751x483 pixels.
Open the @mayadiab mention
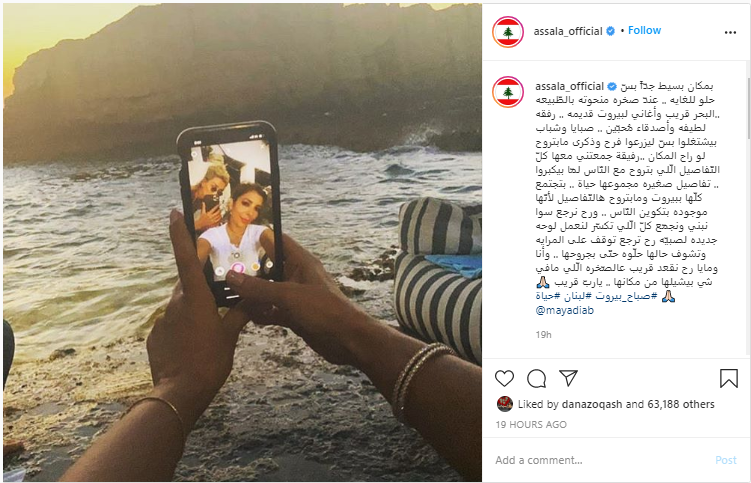pyautogui.click(x=565, y=310)
